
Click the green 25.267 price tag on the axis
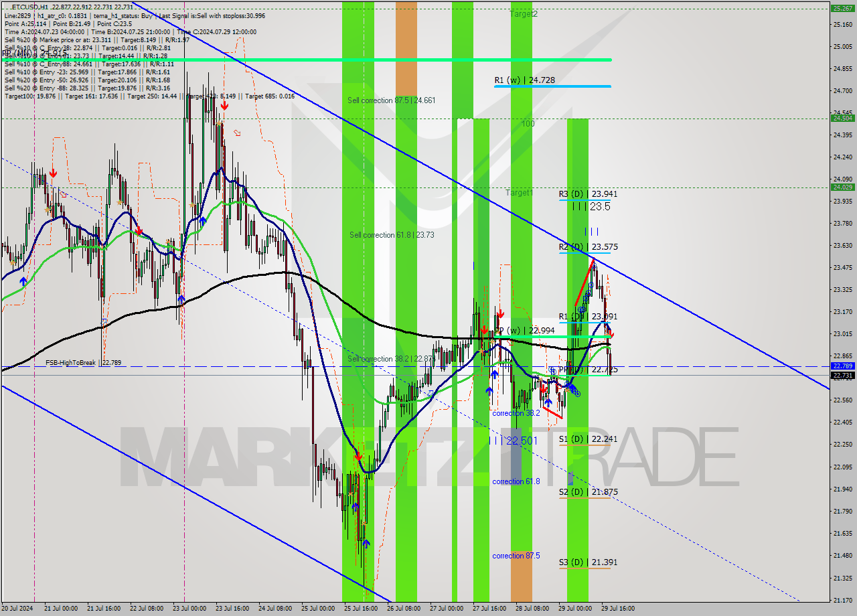(x=842, y=9)
